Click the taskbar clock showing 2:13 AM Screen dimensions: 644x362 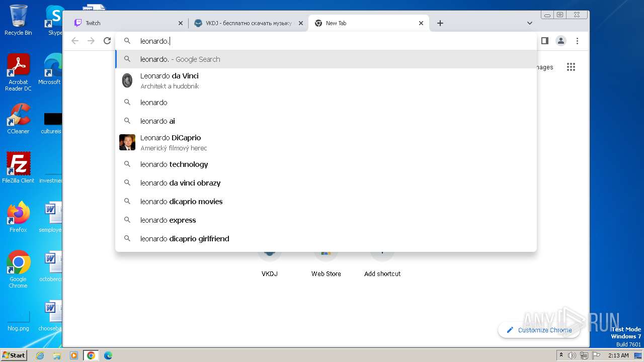[x=618, y=355]
